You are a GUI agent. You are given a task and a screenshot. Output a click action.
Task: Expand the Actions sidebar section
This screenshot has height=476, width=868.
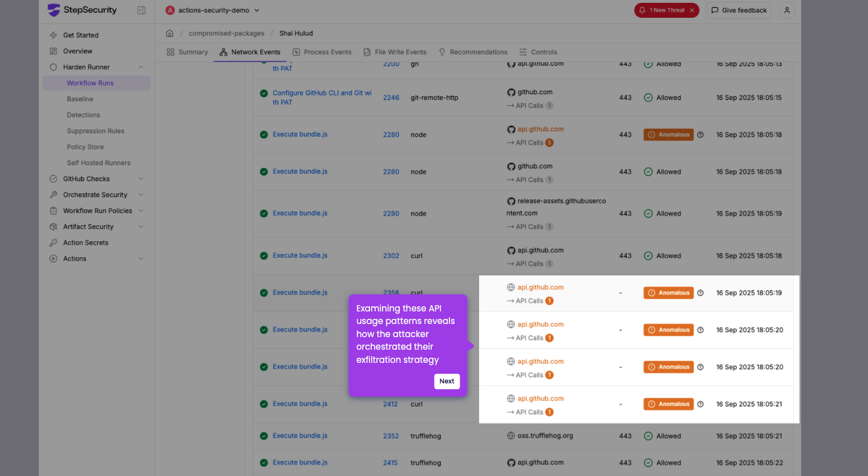pos(142,258)
